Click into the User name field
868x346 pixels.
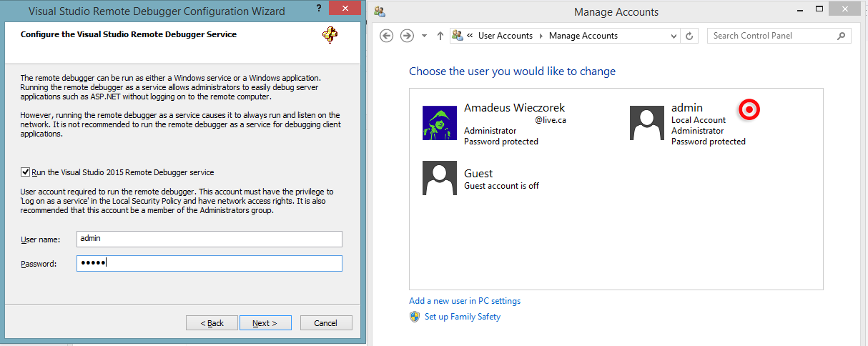click(209, 239)
